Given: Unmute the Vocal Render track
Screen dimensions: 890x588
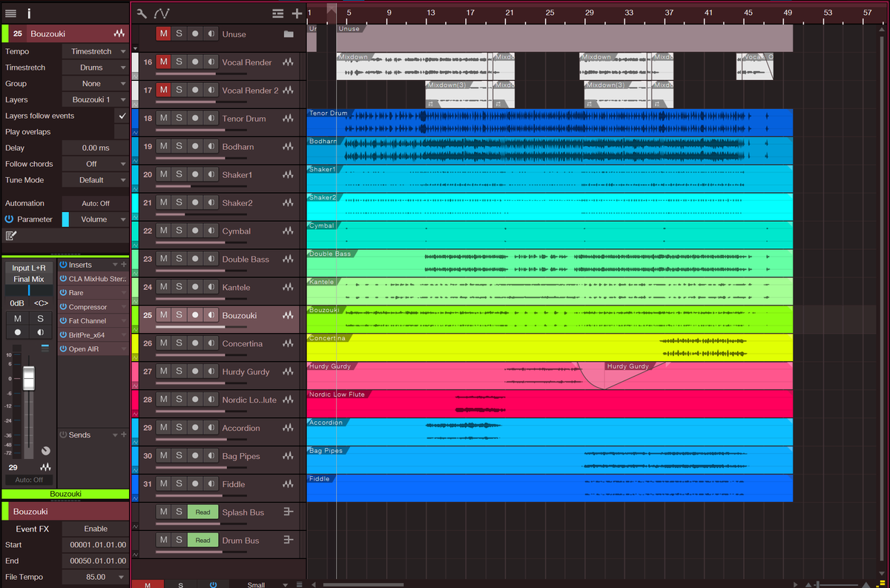Looking at the screenshot, I should tap(164, 62).
